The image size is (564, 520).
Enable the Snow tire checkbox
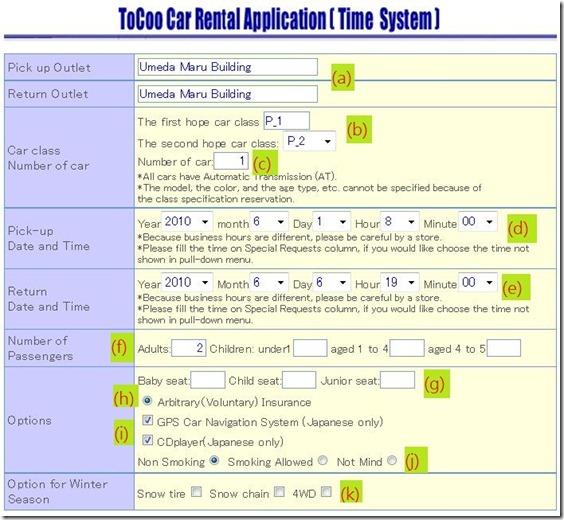[x=196, y=492]
